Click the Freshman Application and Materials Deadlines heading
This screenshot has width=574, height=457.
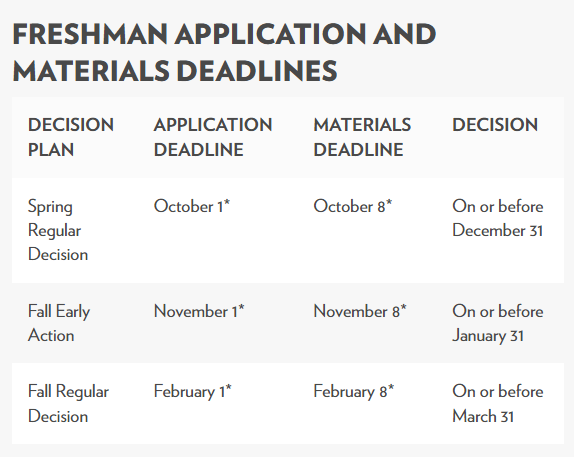(224, 52)
